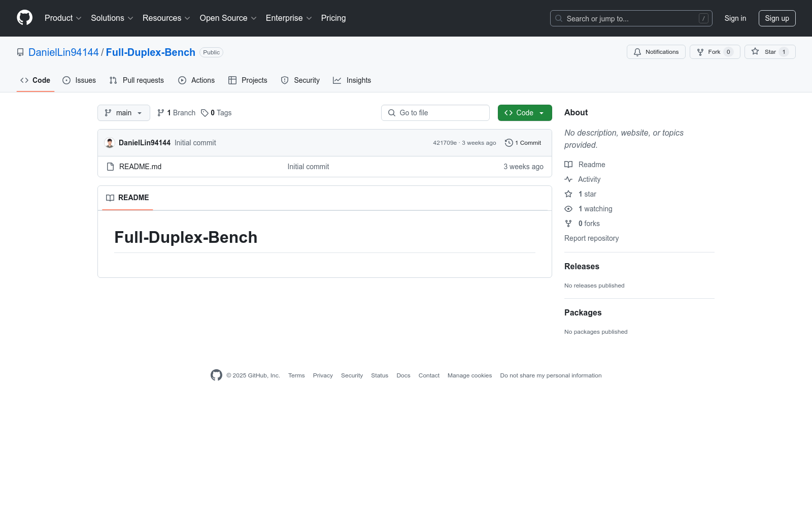Open the footer Terms link
This screenshot has height=508, width=812.
pyautogui.click(x=296, y=375)
